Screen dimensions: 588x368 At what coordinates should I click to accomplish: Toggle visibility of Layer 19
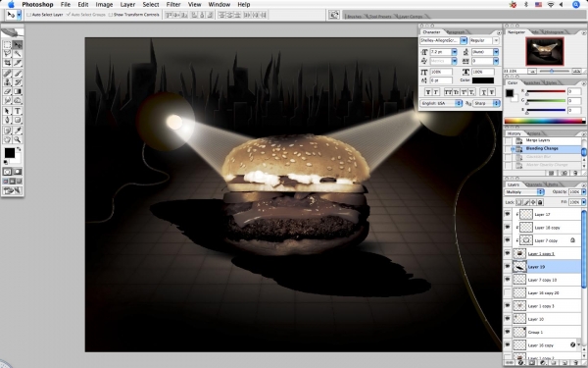[x=508, y=267]
